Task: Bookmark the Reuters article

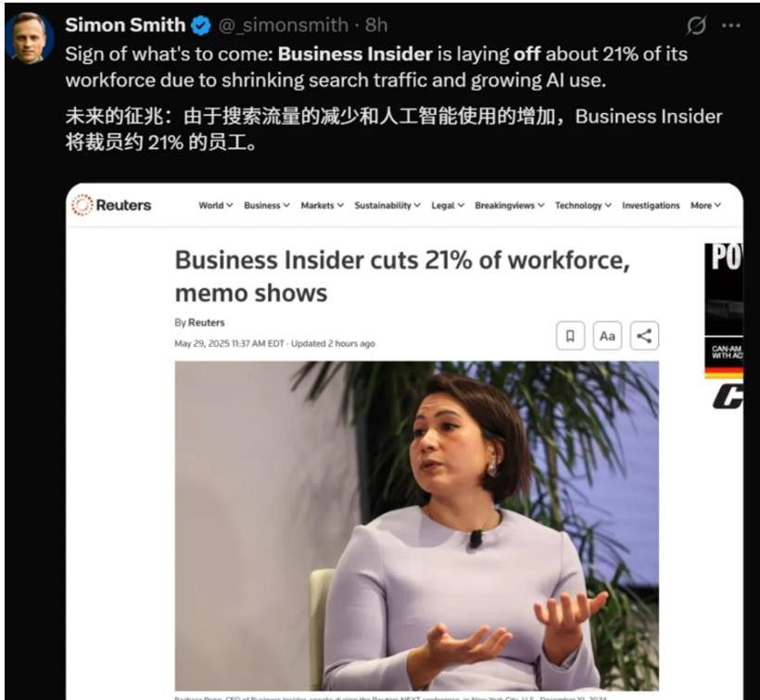Action: point(571,336)
